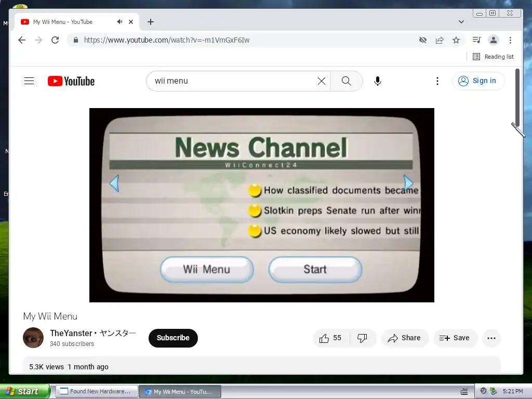Go back using browser back arrow

click(22, 40)
